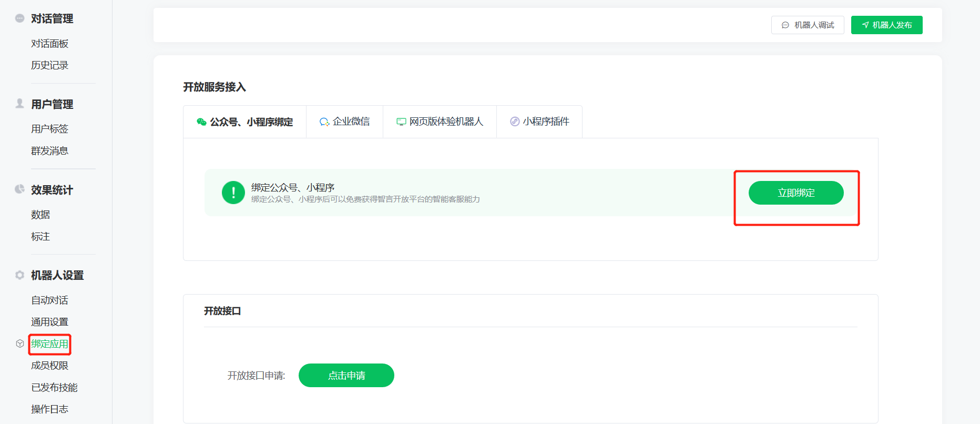Click the 用户管理 person icon

[x=19, y=103]
